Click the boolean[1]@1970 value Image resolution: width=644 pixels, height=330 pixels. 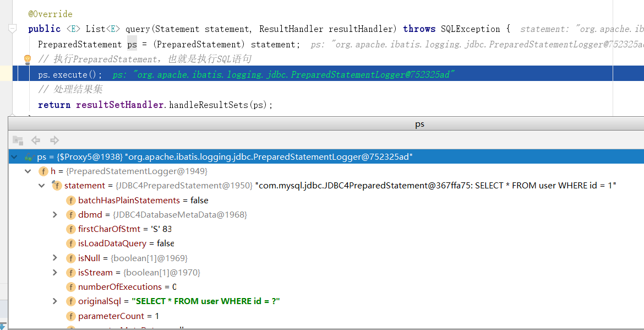coord(162,273)
